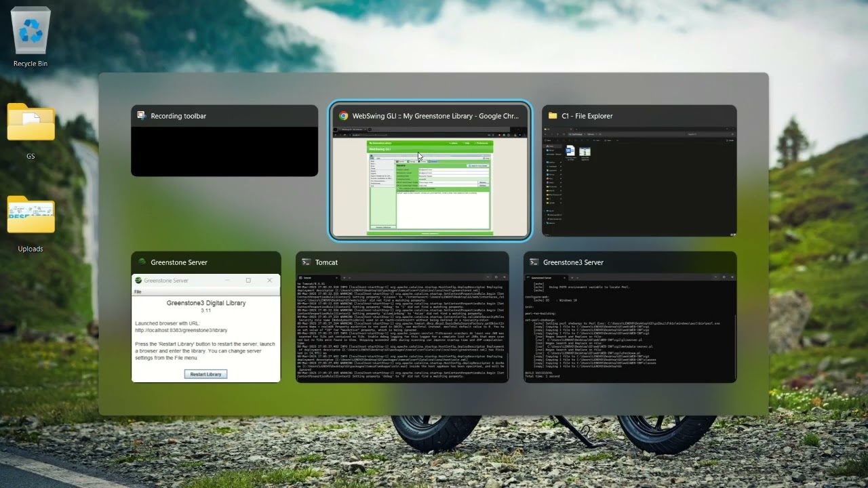
Task: Click the Recording toolbar app icon
Action: click(142, 116)
